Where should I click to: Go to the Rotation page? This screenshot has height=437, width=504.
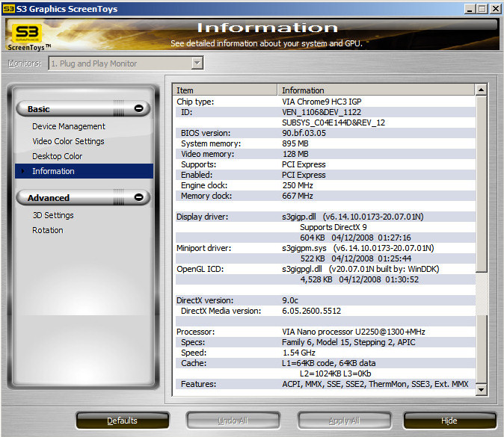click(x=48, y=230)
